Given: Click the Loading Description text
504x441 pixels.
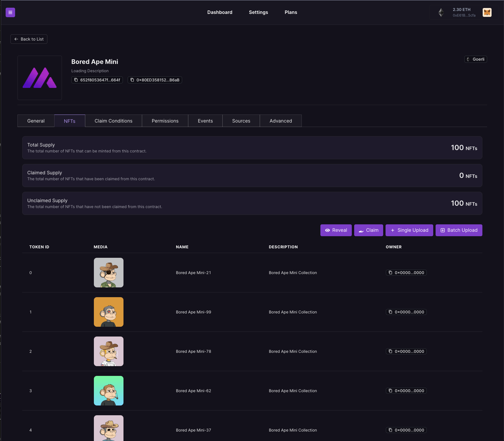Looking at the screenshot, I should 90,71.
